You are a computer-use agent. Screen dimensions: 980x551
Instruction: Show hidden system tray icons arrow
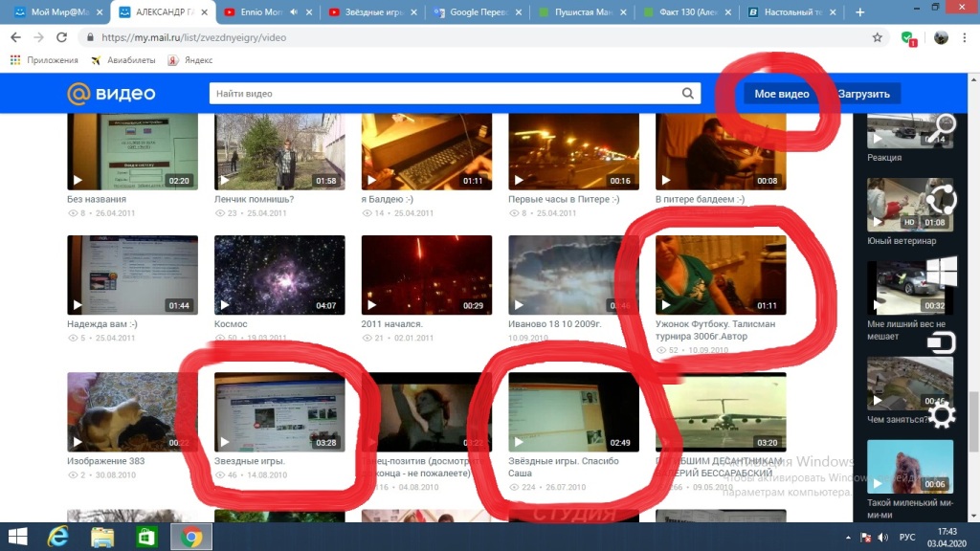(848, 538)
